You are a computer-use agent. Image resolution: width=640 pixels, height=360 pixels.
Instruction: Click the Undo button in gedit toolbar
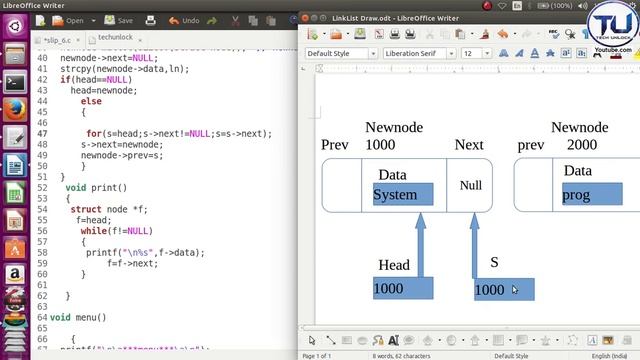(184, 20)
